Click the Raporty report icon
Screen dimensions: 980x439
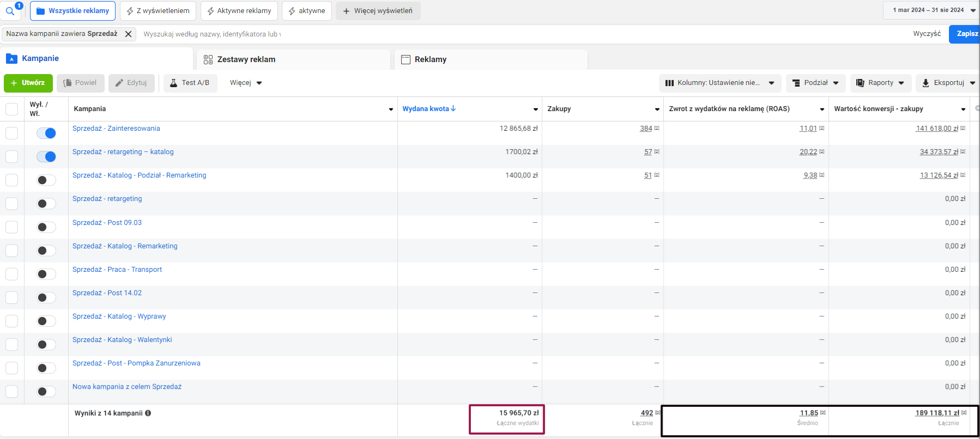(860, 83)
